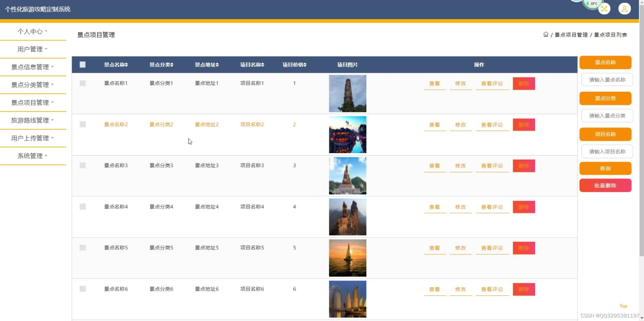Click the fullscreen toggle icon in header
The image size is (644, 321).
point(604,9)
